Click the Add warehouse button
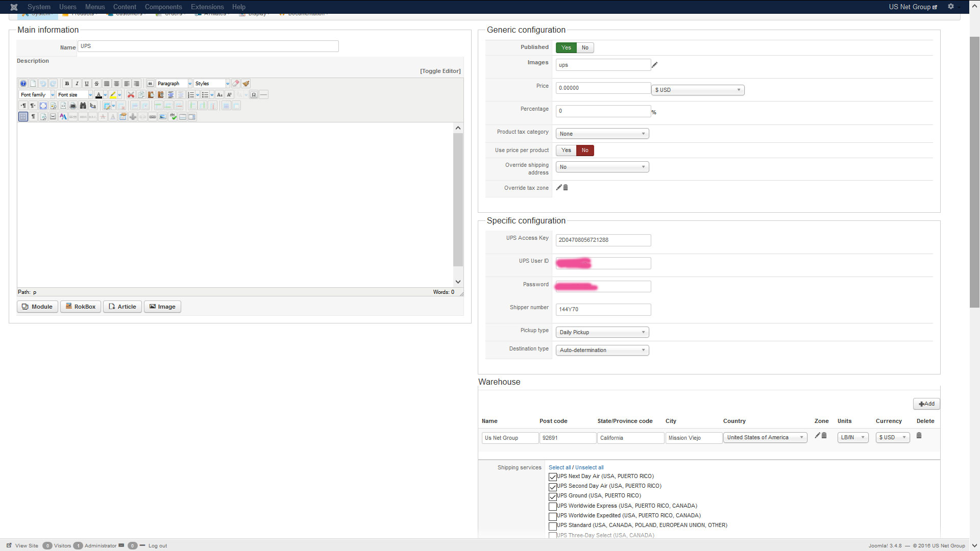This screenshot has height=551, width=980. 926,404
